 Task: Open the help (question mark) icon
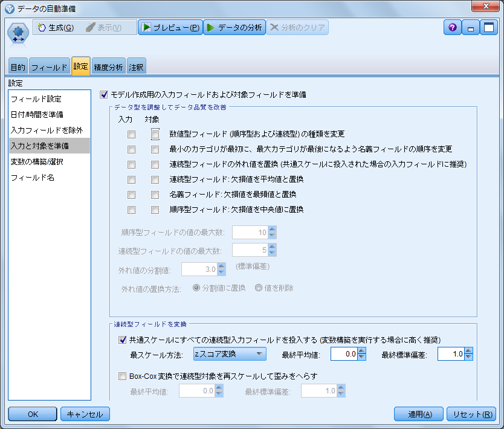pos(452,27)
